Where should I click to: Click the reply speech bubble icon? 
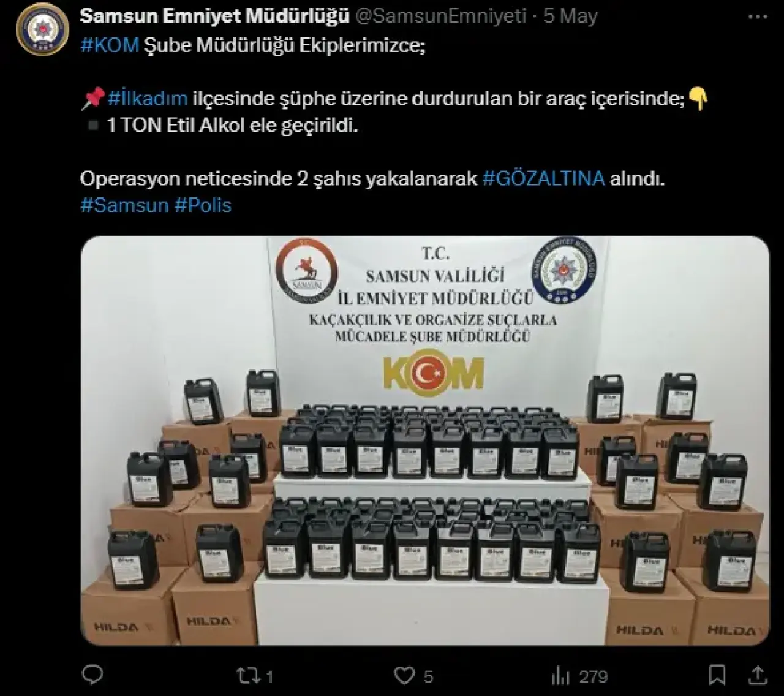click(92, 675)
